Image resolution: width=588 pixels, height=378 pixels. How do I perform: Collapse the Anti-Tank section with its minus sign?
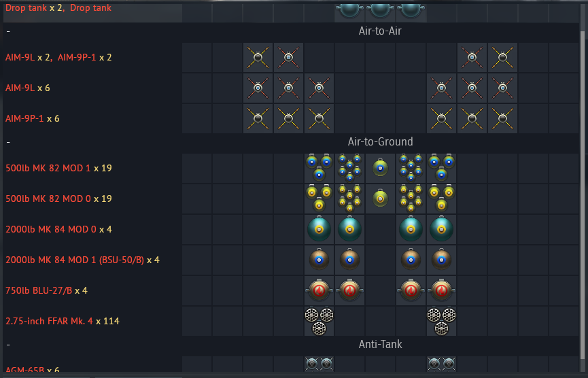pyautogui.click(x=7, y=345)
